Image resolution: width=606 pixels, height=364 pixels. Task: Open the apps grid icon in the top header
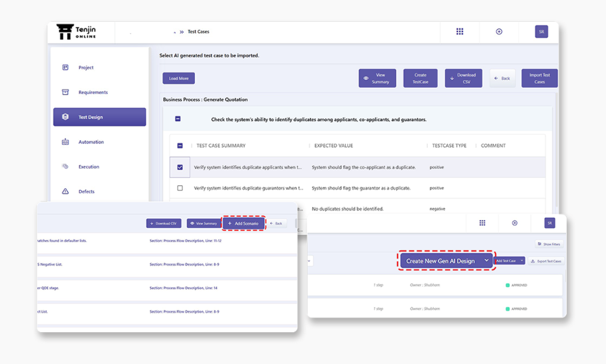[460, 32]
